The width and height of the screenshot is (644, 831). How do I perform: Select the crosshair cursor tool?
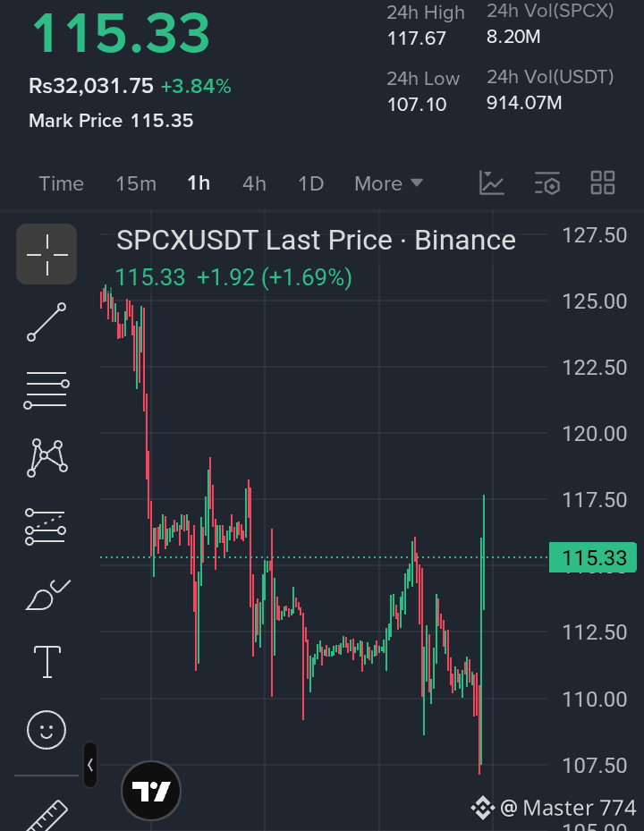(x=47, y=254)
